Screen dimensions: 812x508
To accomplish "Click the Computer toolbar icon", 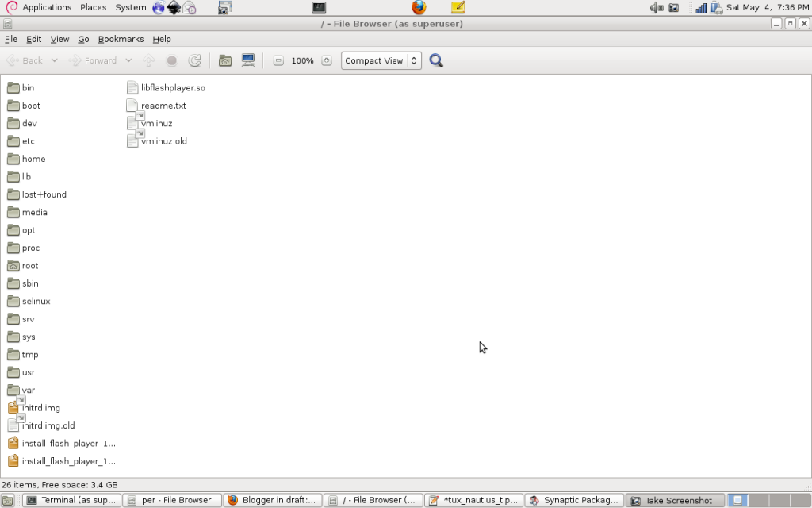I will [x=248, y=60].
